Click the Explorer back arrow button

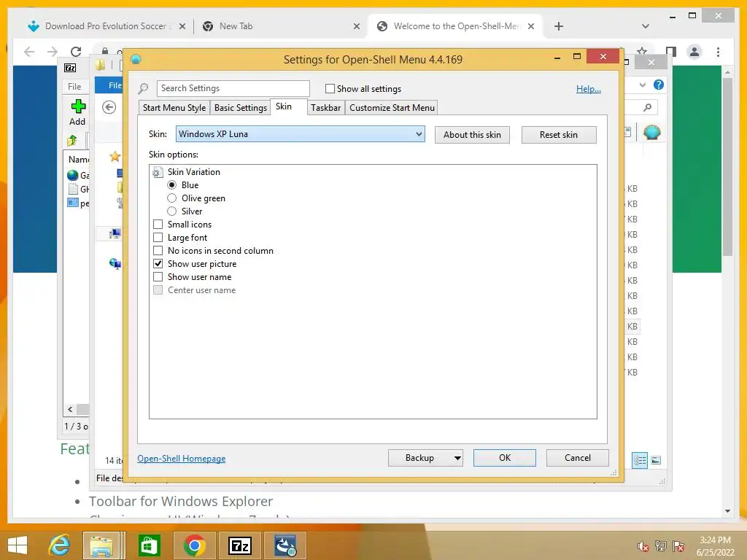pos(109,107)
